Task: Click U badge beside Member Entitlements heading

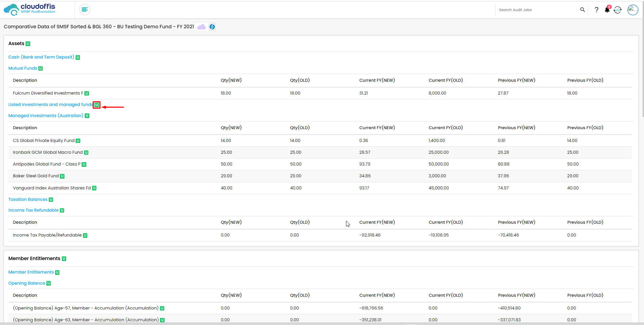Action: (64, 259)
